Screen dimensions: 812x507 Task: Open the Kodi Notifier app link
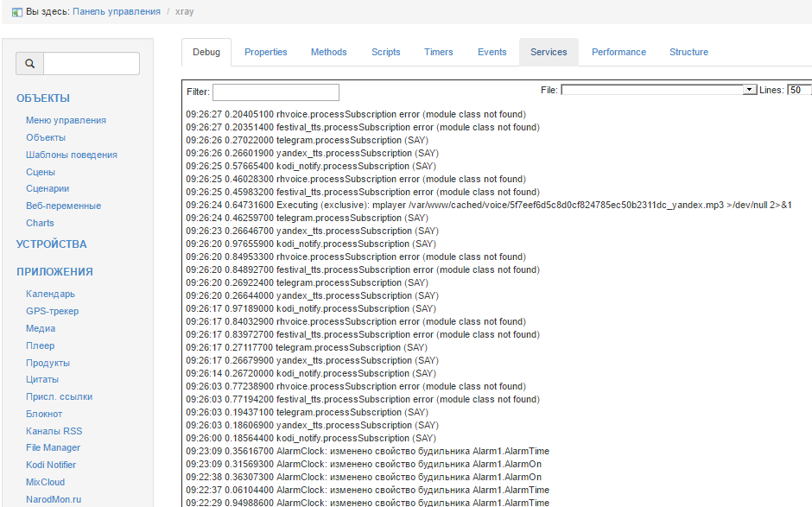51,465
